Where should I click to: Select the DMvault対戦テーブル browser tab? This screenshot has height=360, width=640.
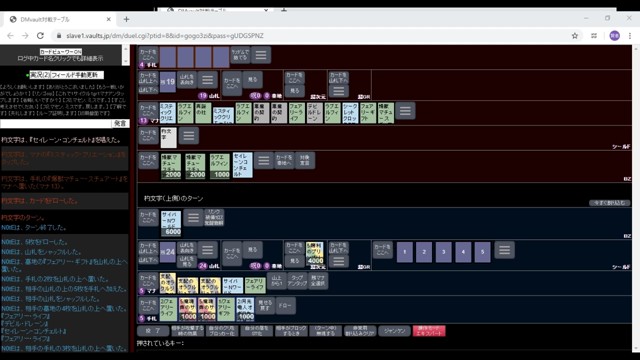pyautogui.click(x=57, y=19)
